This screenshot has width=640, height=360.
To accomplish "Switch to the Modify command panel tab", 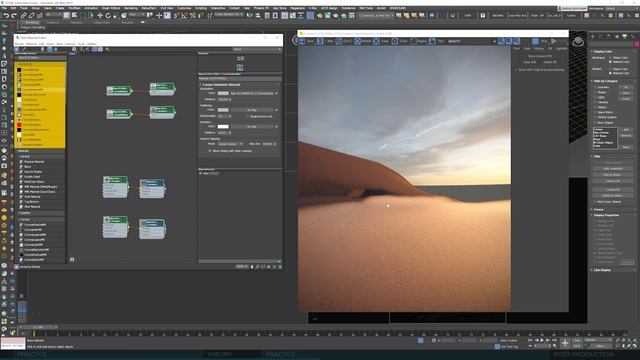I will coord(601,37).
